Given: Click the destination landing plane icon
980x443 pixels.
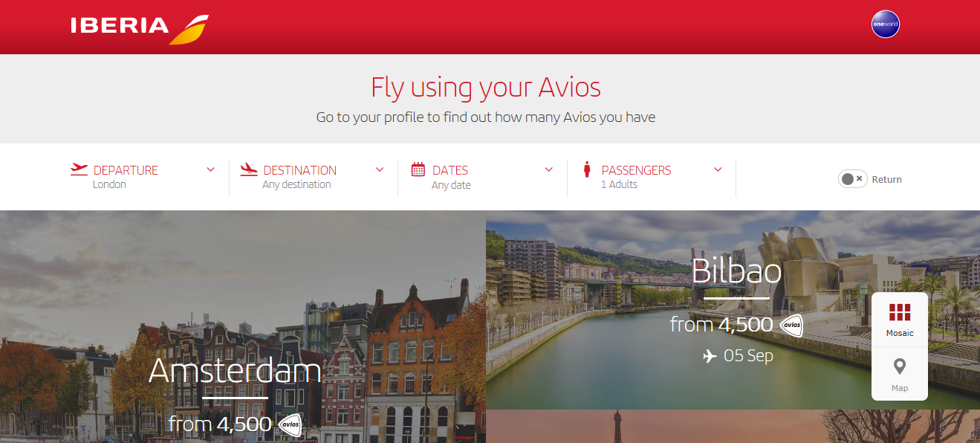Looking at the screenshot, I should click(249, 169).
